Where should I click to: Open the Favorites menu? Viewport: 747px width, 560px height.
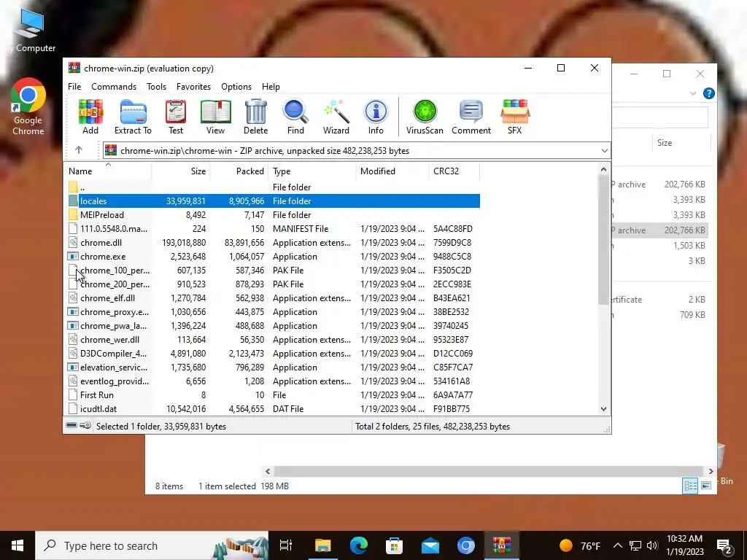pos(193,87)
